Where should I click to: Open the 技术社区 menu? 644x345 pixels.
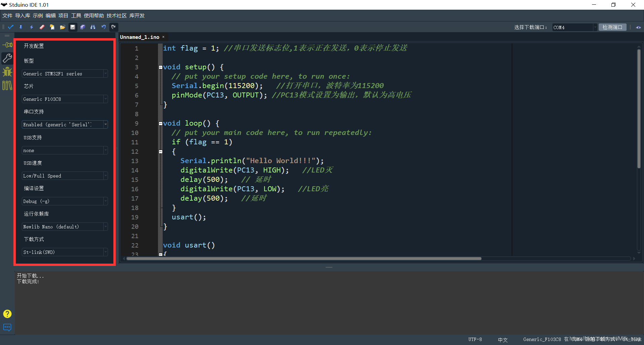117,16
